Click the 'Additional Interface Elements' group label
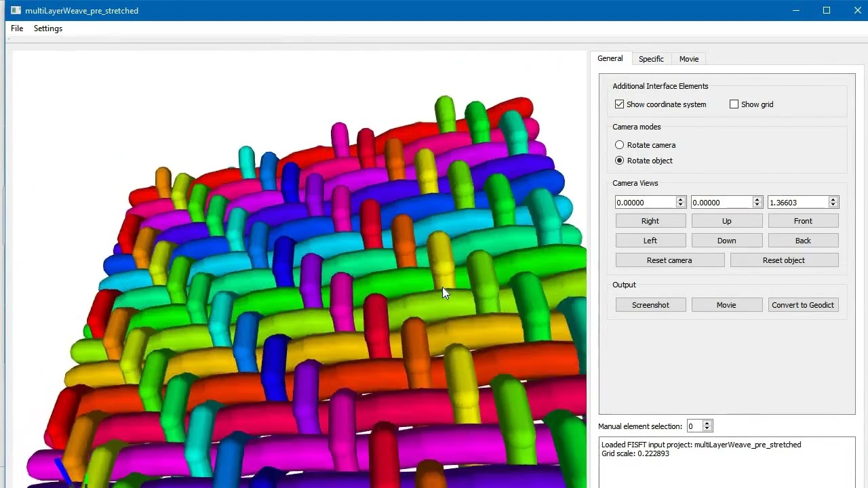 pyautogui.click(x=660, y=86)
